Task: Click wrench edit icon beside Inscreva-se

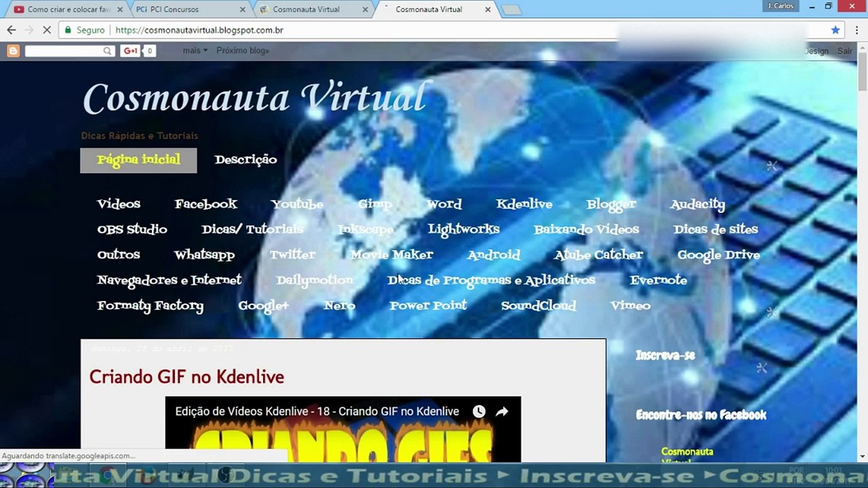Action: [762, 368]
